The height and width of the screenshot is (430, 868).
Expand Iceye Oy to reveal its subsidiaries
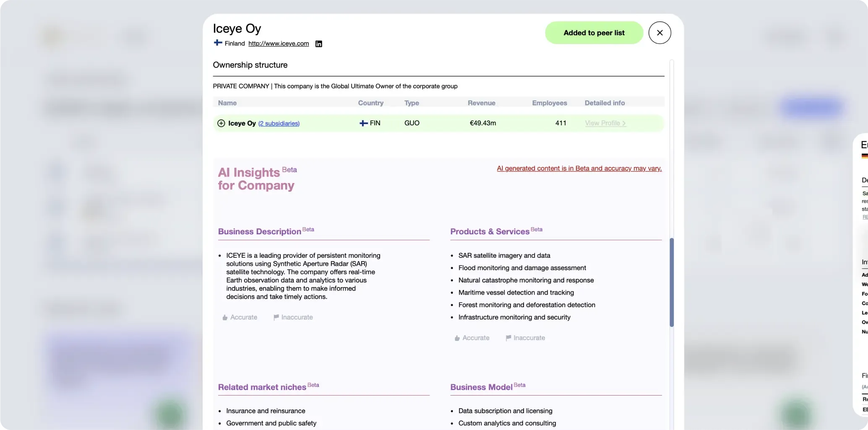click(221, 123)
